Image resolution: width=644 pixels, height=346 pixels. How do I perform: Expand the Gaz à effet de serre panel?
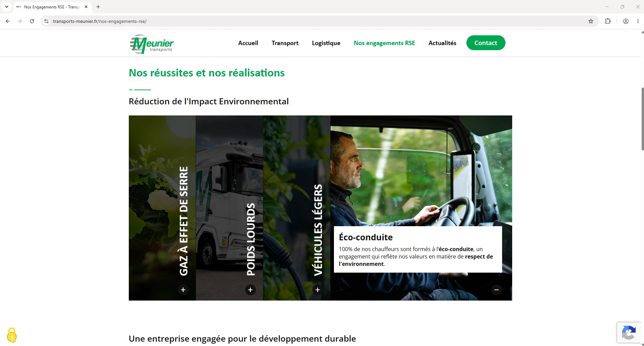point(183,290)
